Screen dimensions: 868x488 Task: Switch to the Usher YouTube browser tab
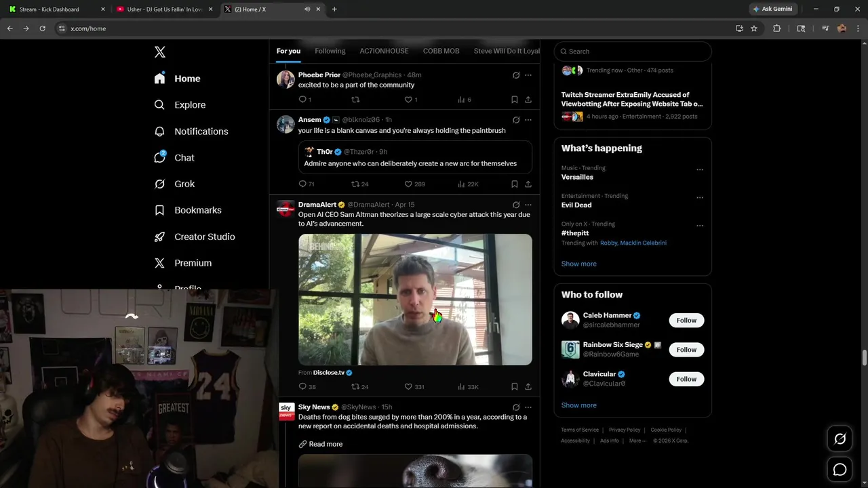[163, 9]
